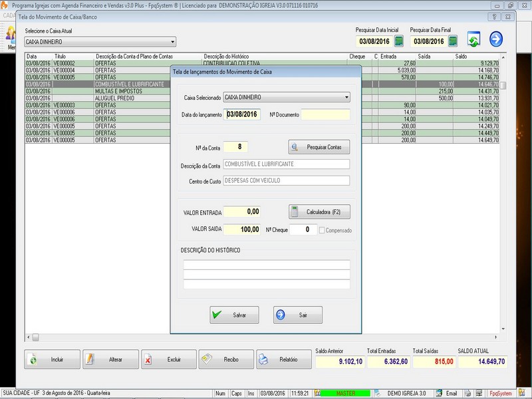Screen dimensions: 532x399
Task: Click the blue arrow exit icon at top right
Action: point(495,39)
